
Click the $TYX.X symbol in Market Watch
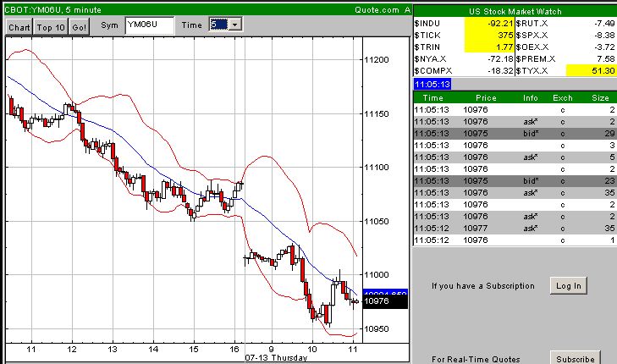pos(532,71)
